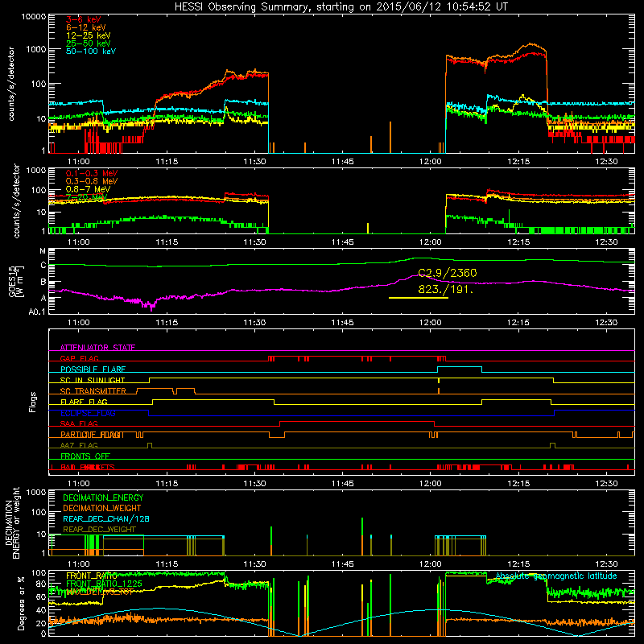The height and width of the screenshot is (644, 644).
Task: Click the A0.1 tick on GOES axis
Action: pos(37,312)
